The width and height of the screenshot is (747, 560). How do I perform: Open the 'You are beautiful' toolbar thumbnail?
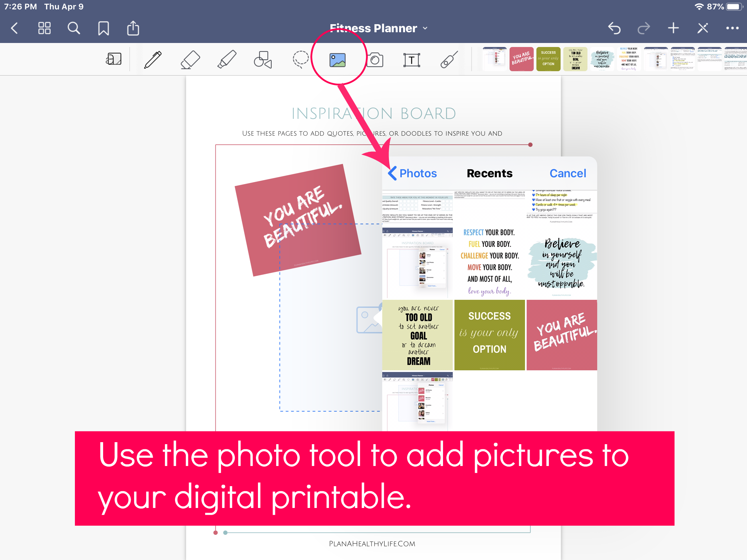point(521,59)
